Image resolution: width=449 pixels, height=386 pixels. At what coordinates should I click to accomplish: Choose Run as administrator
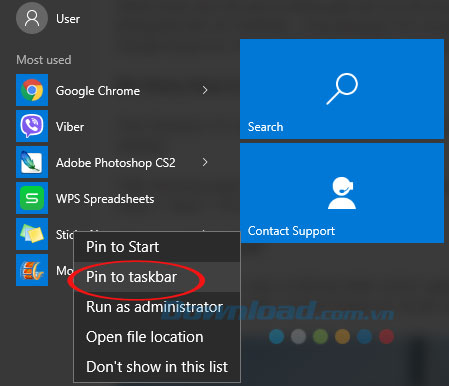tap(157, 307)
